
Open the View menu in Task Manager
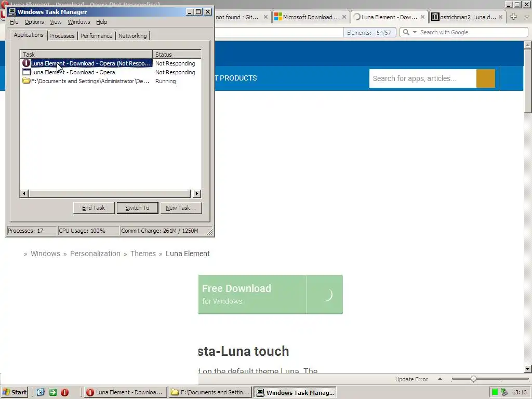[56, 22]
